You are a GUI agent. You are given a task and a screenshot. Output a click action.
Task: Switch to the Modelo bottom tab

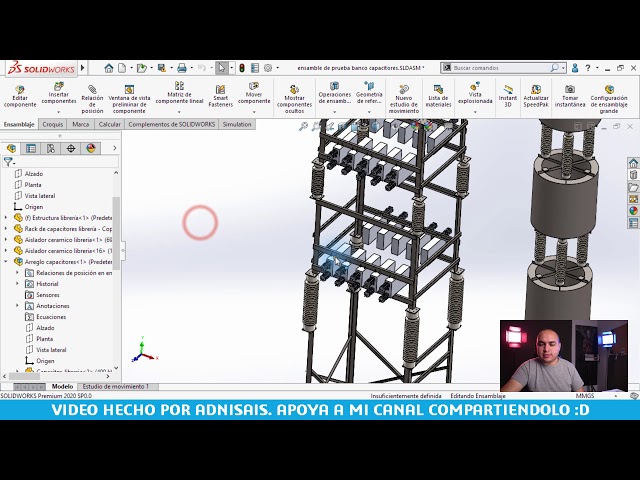pyautogui.click(x=62, y=386)
